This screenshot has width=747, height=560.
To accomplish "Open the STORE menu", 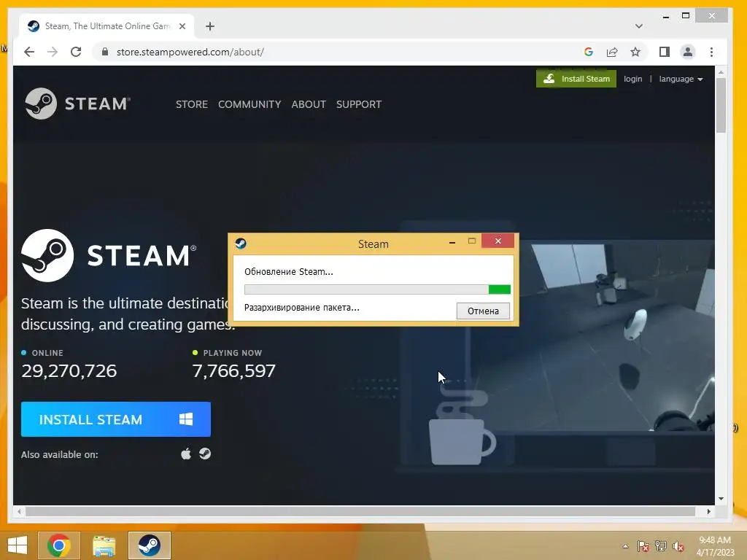I will 192,104.
